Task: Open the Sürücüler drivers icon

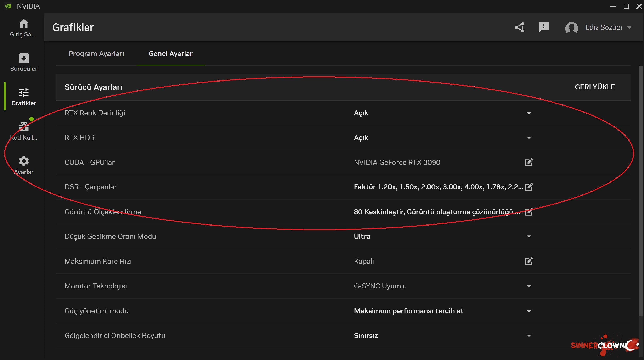Action: click(x=24, y=58)
